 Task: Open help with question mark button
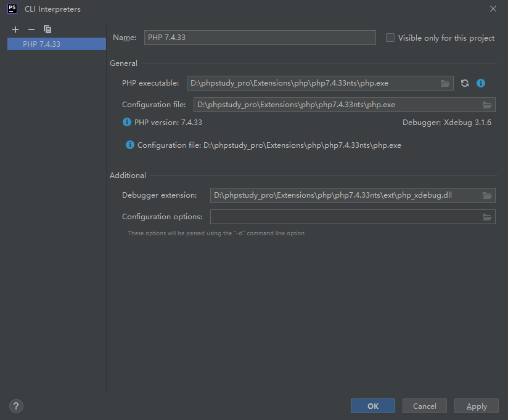click(17, 406)
